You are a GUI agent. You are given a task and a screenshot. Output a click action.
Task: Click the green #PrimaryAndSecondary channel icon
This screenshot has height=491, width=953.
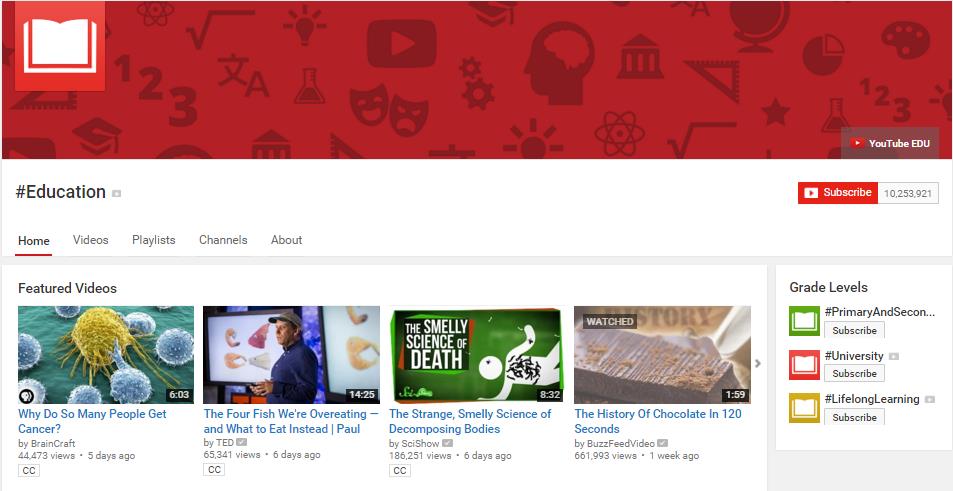pyautogui.click(x=804, y=321)
